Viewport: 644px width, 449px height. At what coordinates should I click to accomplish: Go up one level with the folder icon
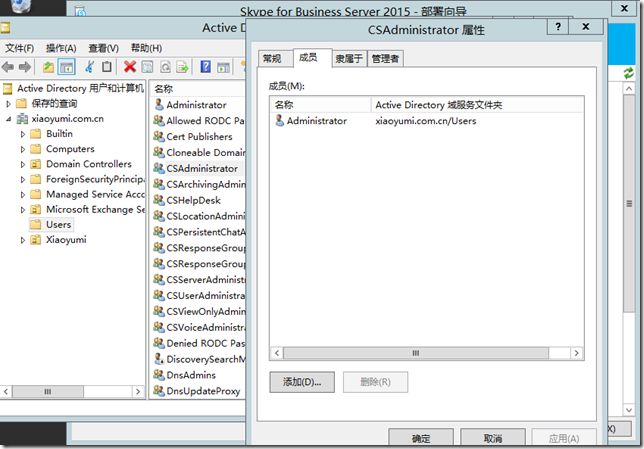(48, 67)
